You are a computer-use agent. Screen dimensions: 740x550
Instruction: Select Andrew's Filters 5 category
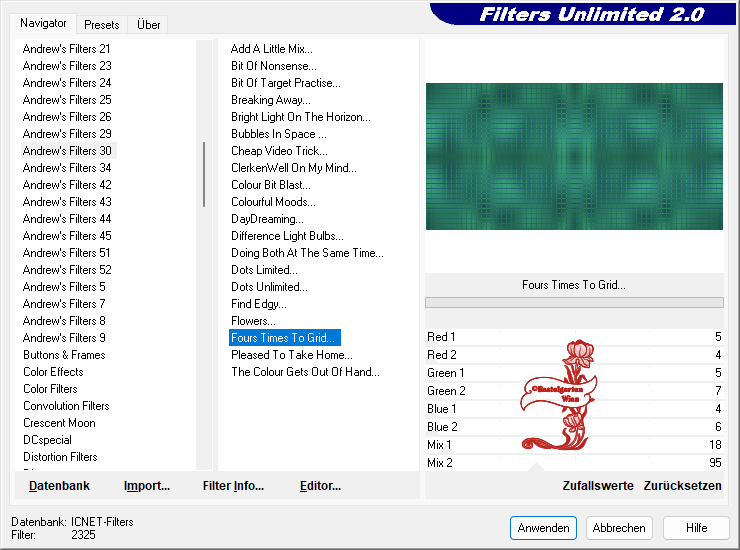[x=64, y=287]
